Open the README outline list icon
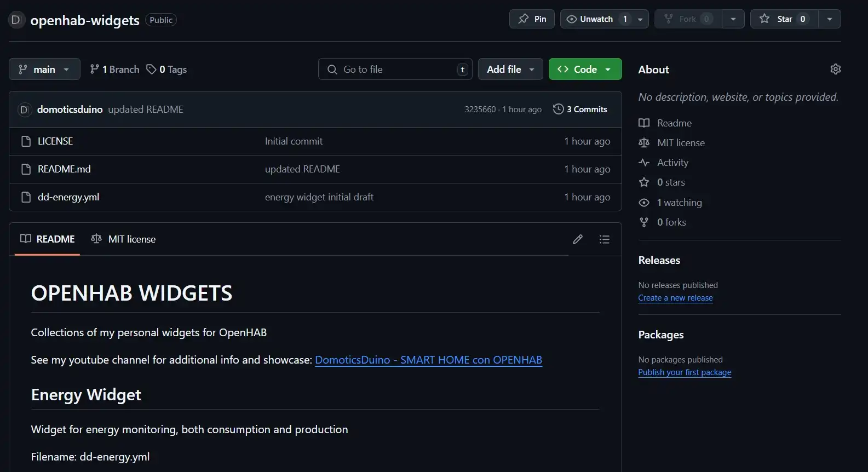 604,239
